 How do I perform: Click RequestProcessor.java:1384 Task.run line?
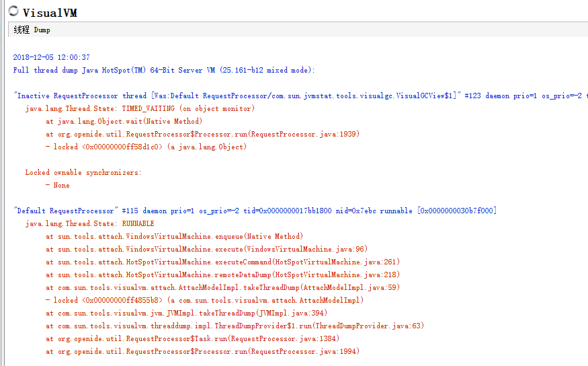point(192,338)
